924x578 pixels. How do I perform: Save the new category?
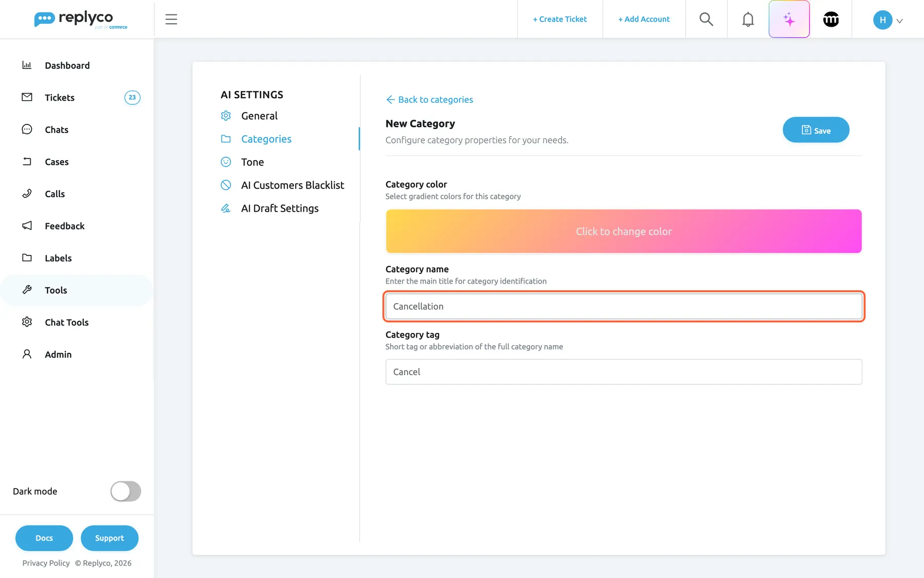pos(816,130)
